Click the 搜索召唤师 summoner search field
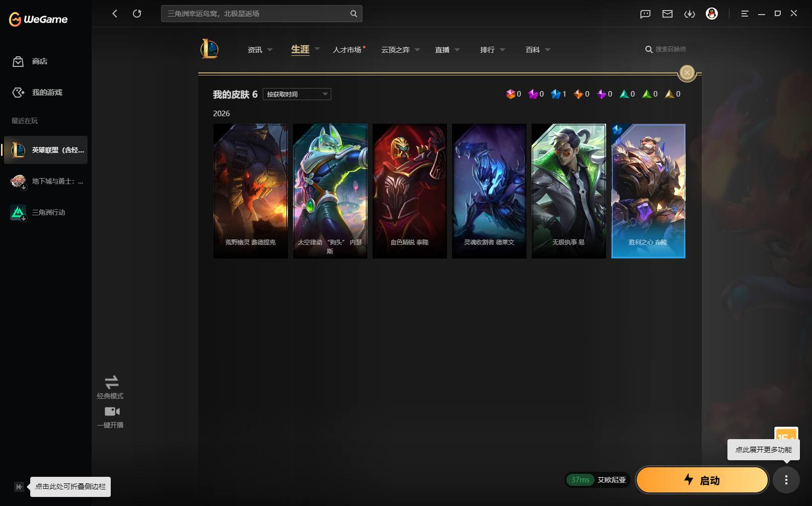The image size is (812, 506). (671, 49)
